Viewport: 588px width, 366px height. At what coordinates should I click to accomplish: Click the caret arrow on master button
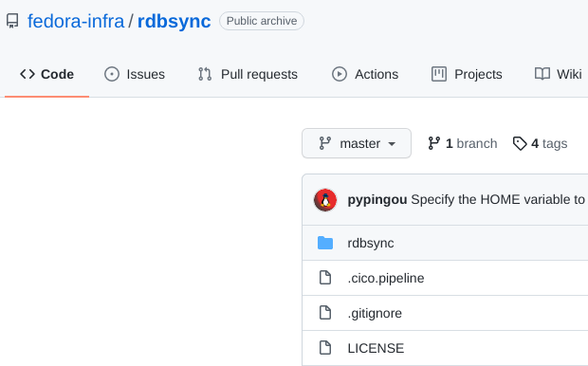point(392,143)
